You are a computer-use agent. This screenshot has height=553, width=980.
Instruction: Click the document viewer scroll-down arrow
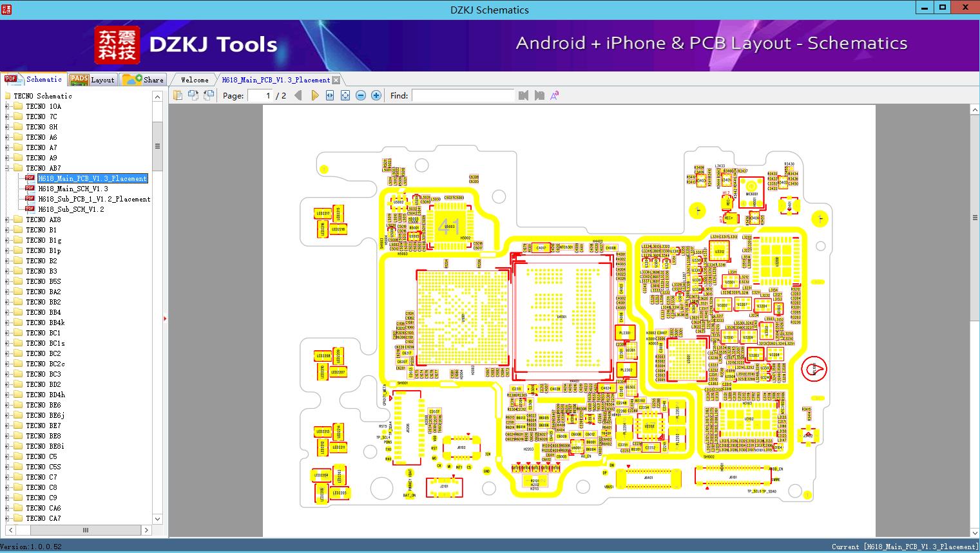click(x=975, y=532)
